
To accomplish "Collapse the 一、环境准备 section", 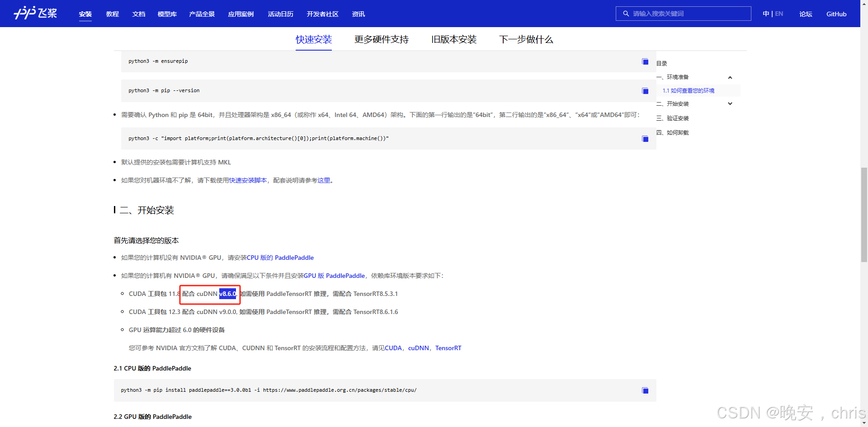I will 730,77.
